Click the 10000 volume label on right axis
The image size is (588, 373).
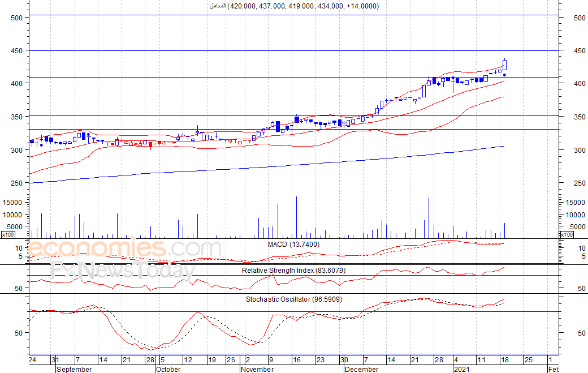[576, 215]
